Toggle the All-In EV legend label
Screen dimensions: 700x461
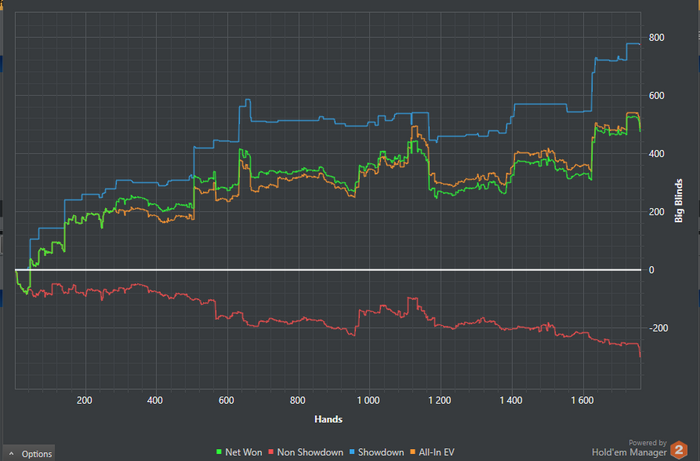point(437,452)
